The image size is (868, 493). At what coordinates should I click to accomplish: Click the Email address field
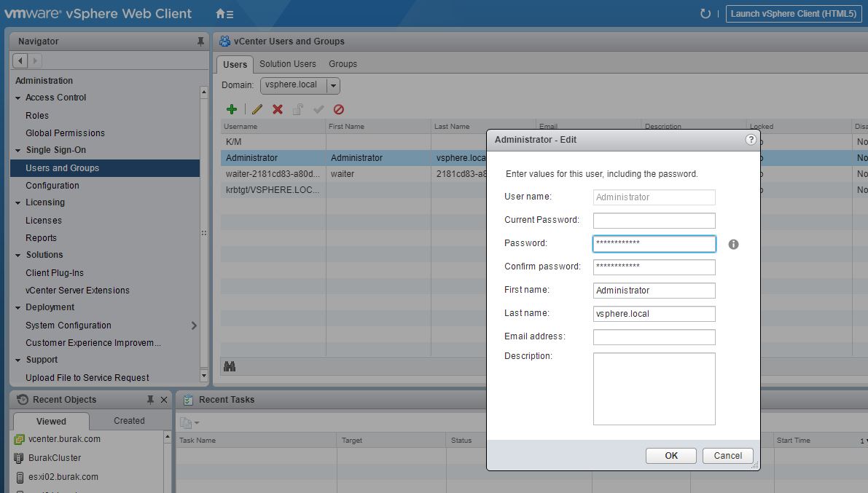(654, 337)
